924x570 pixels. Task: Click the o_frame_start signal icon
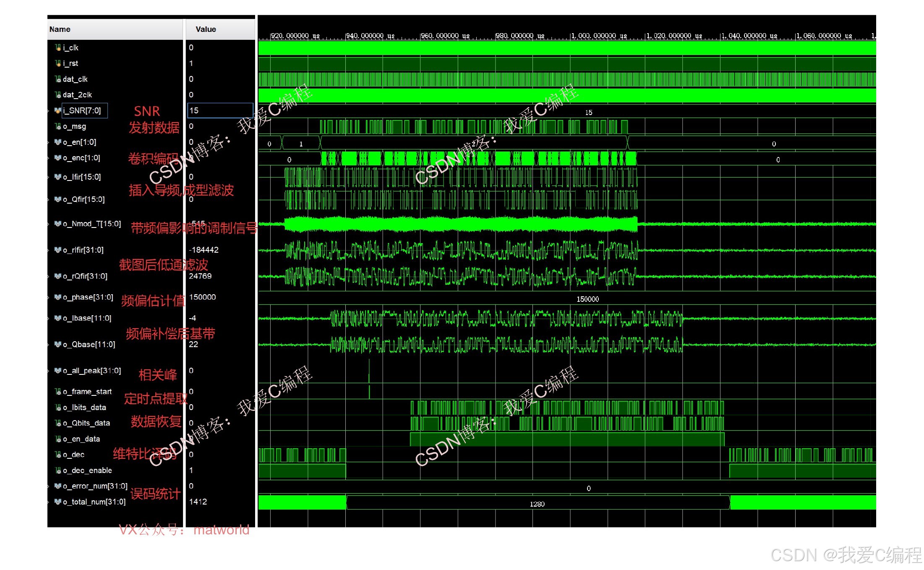[x=58, y=392]
